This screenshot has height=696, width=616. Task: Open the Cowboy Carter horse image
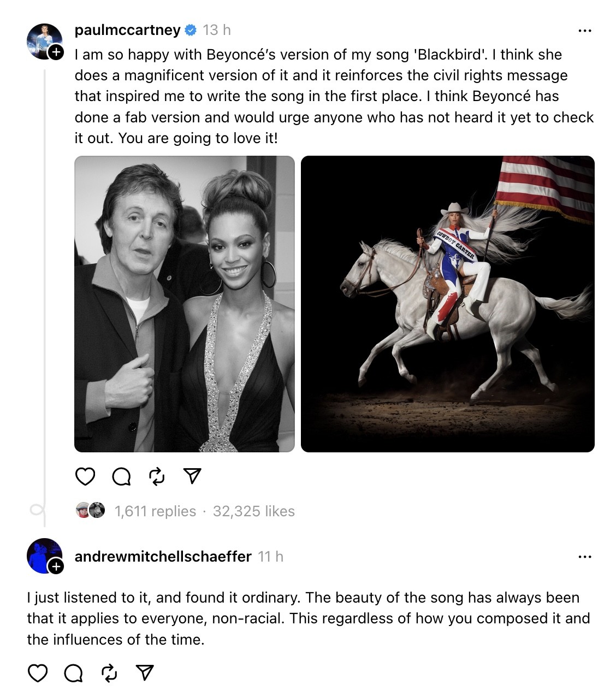[447, 304]
